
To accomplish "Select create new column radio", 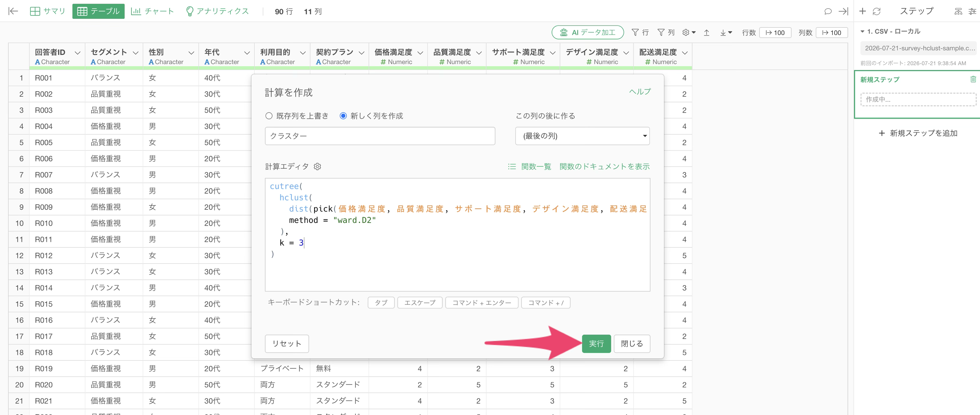I will (343, 116).
